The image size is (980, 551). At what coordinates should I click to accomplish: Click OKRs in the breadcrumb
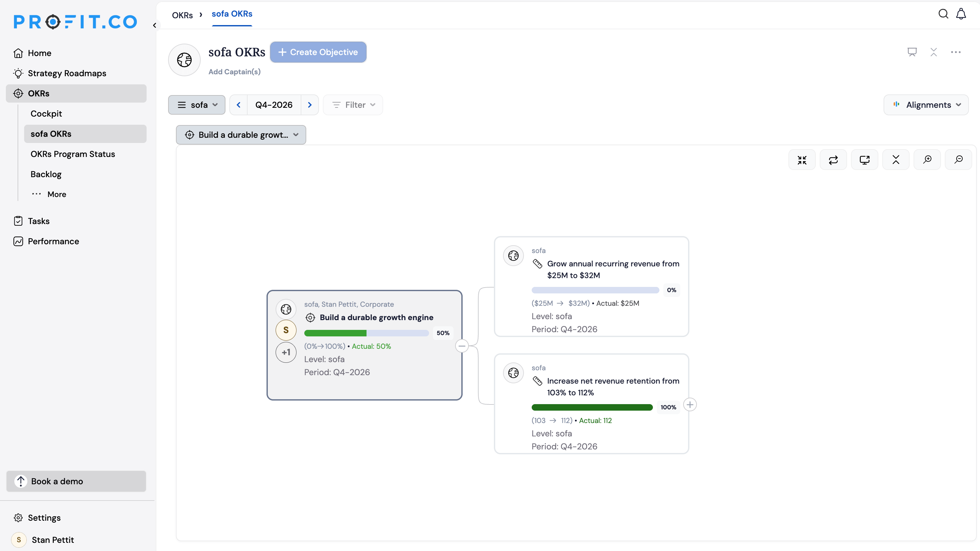[182, 15]
